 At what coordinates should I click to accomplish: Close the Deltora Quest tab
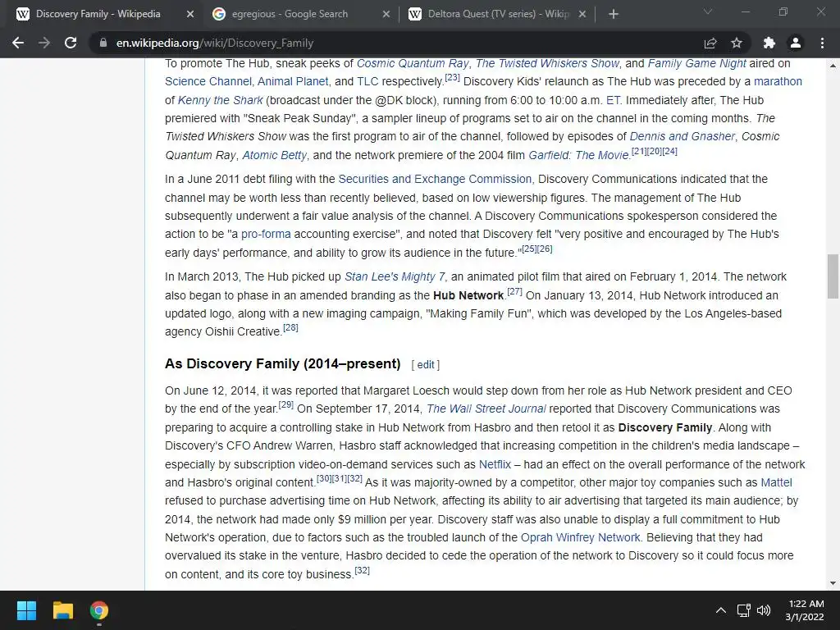[x=582, y=15]
